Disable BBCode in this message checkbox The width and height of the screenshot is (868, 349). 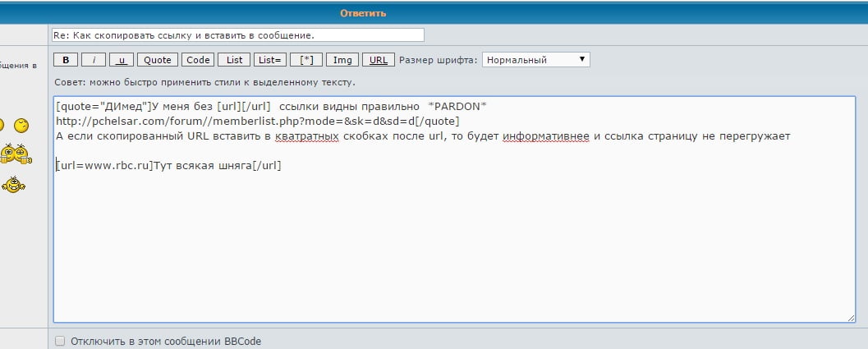coord(60,341)
